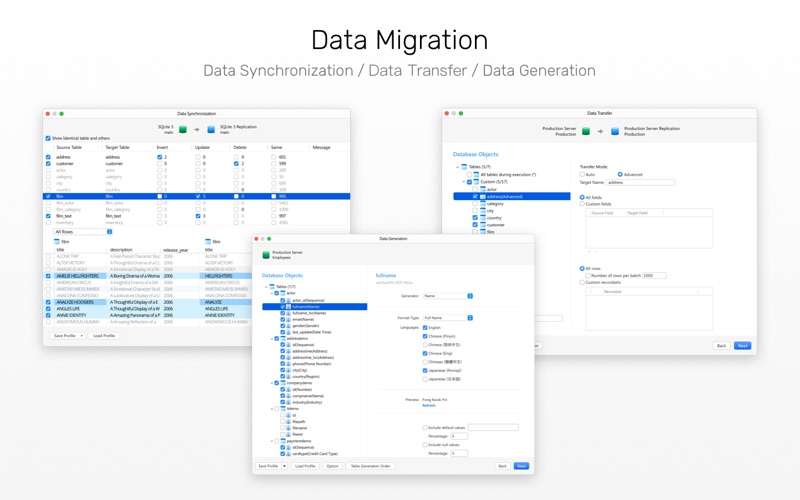Click the Tables (5/7) icon in Data Transfer
This screenshot has width=800, height=500.
pos(464,167)
